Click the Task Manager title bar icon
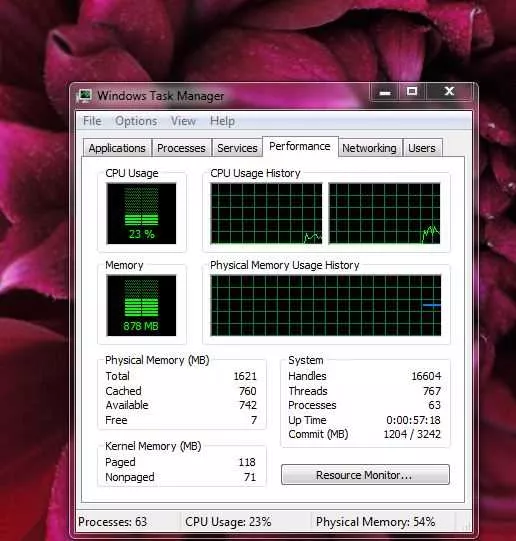Viewport: 516px width, 541px height. [x=85, y=96]
